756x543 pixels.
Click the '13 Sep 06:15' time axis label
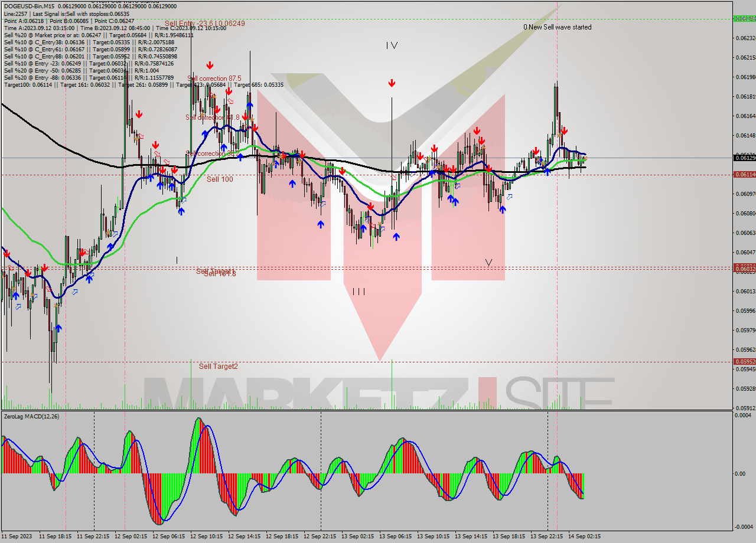coord(396,537)
